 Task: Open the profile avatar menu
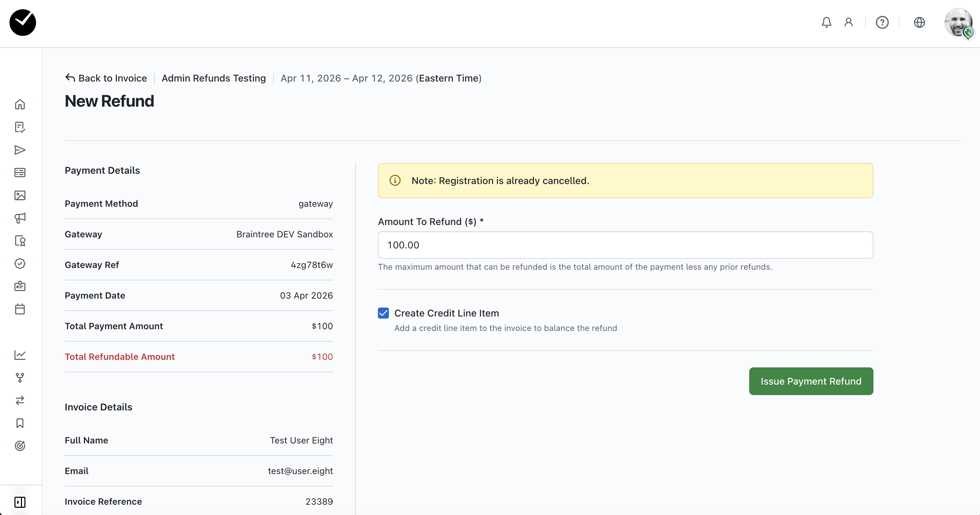tap(958, 23)
